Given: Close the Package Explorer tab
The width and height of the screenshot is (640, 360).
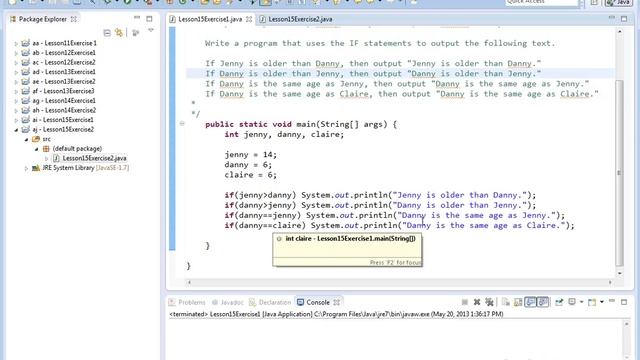Looking at the screenshot, I should (x=74, y=19).
